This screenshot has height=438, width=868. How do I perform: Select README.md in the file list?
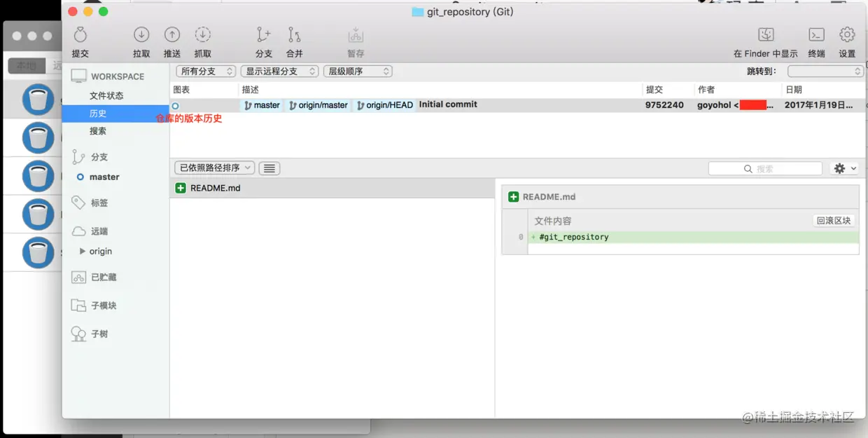click(332, 188)
